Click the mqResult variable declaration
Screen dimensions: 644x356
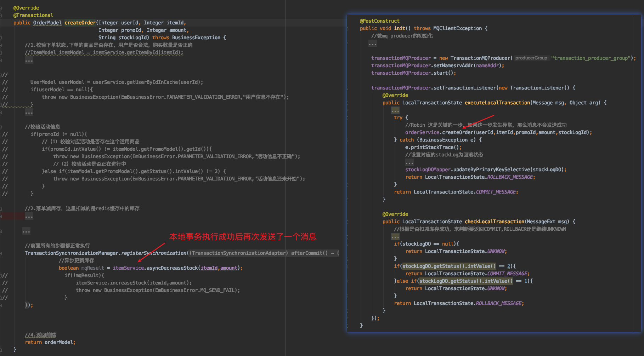click(x=93, y=268)
